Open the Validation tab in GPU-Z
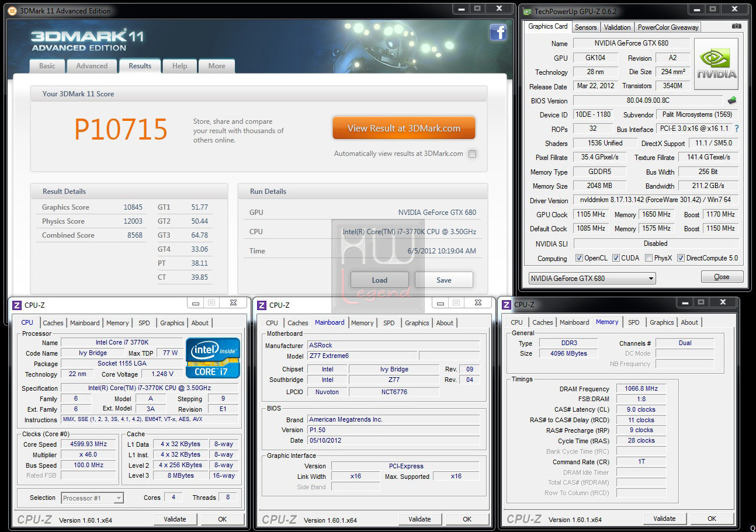Viewport: 756px width, 532px height. tap(617, 27)
